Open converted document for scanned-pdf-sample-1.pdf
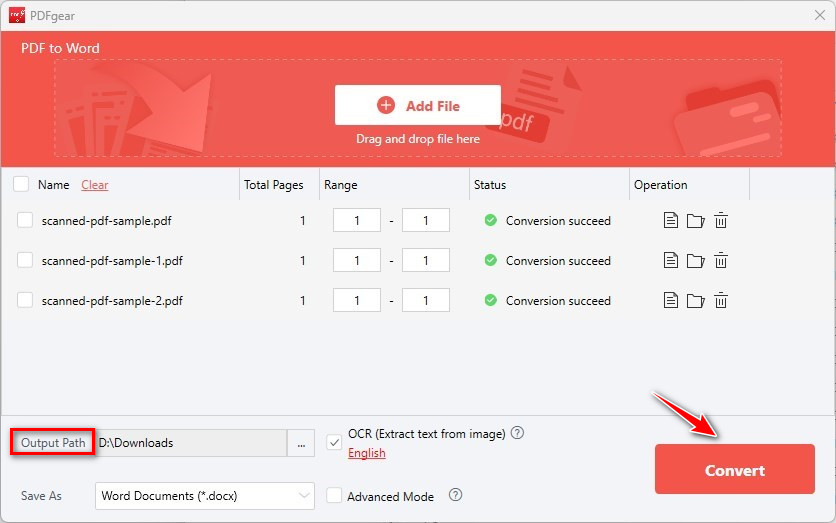Viewport: 836px width, 523px height. [671, 260]
